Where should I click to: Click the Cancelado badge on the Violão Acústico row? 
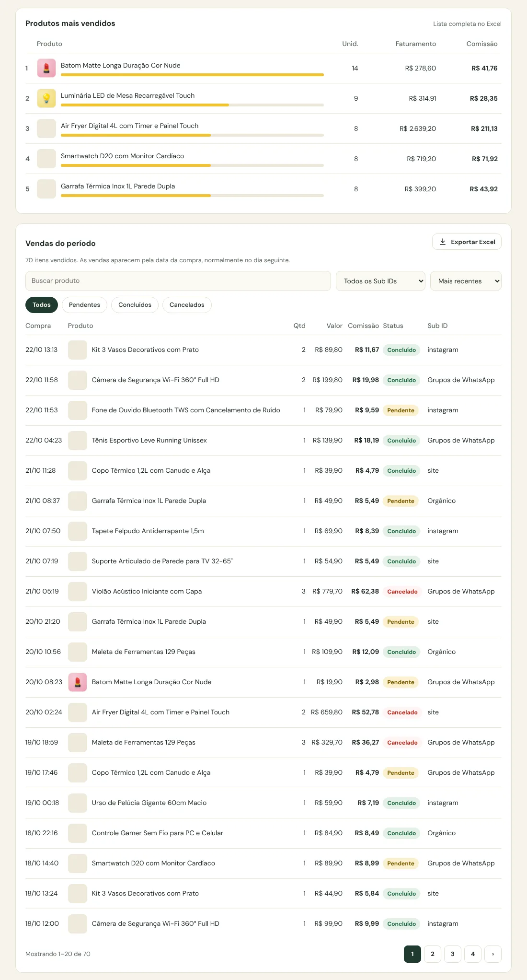point(402,592)
